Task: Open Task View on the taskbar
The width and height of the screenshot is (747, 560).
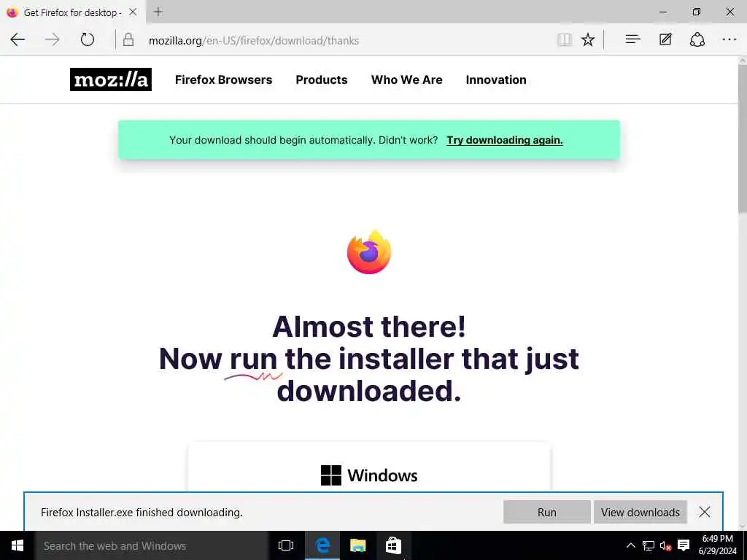Action: (x=286, y=545)
